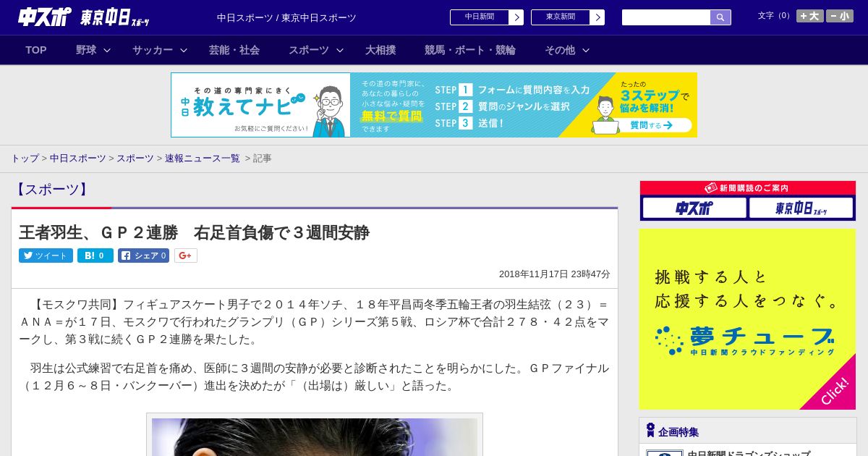Focus the site search input field

pyautogui.click(x=666, y=17)
